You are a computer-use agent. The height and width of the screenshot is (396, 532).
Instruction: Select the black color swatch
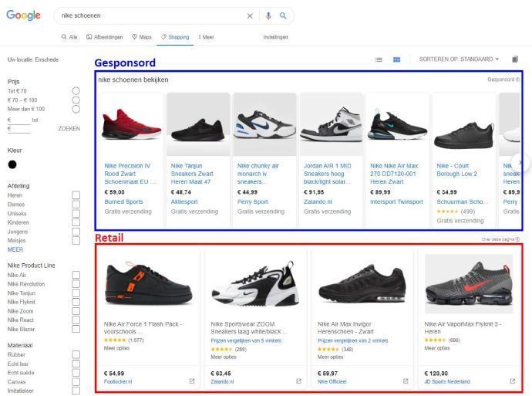(12, 164)
